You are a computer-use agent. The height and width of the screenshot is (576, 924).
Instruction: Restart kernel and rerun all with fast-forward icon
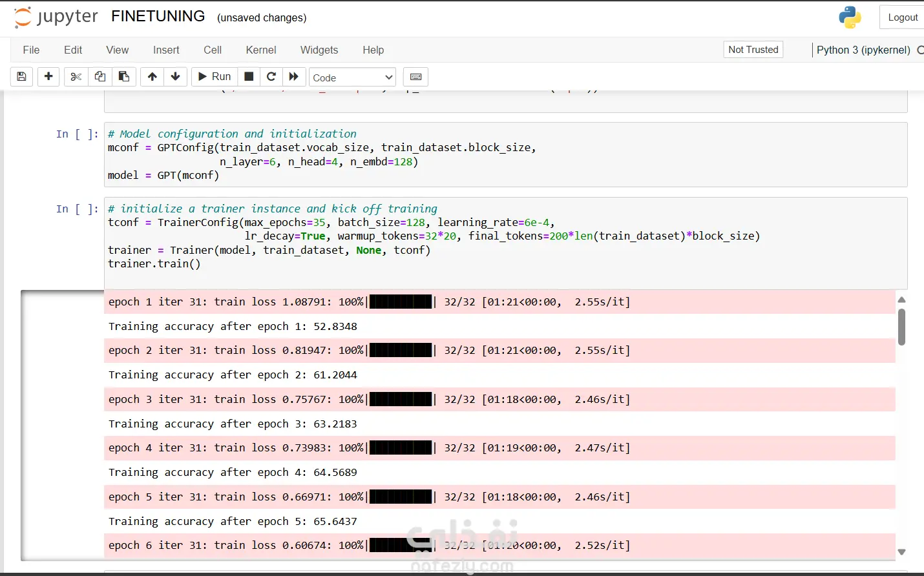pyautogui.click(x=294, y=77)
